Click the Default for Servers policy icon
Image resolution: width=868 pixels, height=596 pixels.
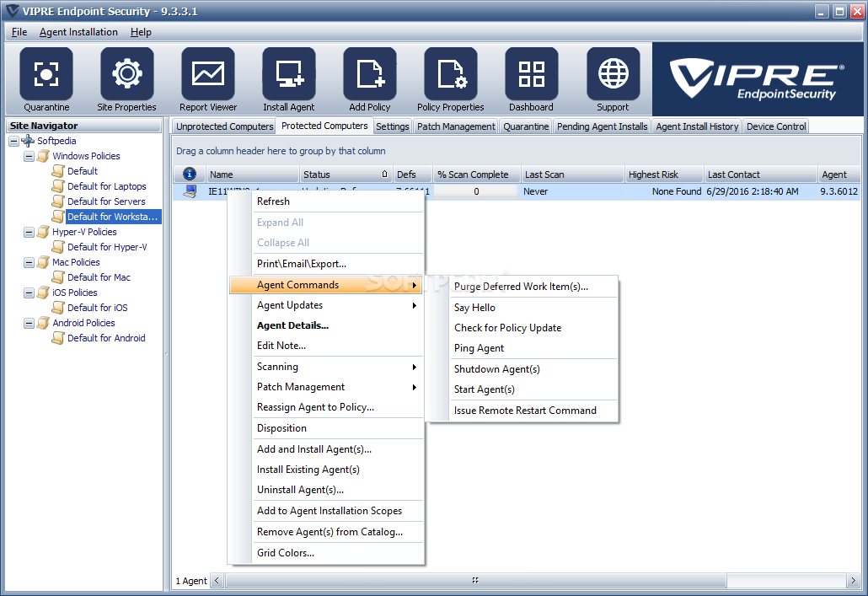click(58, 201)
